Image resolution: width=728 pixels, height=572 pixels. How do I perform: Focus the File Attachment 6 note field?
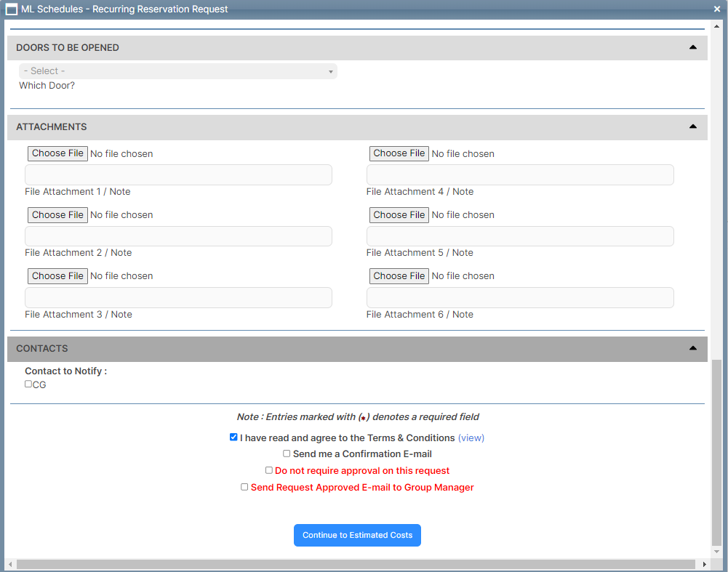pos(520,297)
